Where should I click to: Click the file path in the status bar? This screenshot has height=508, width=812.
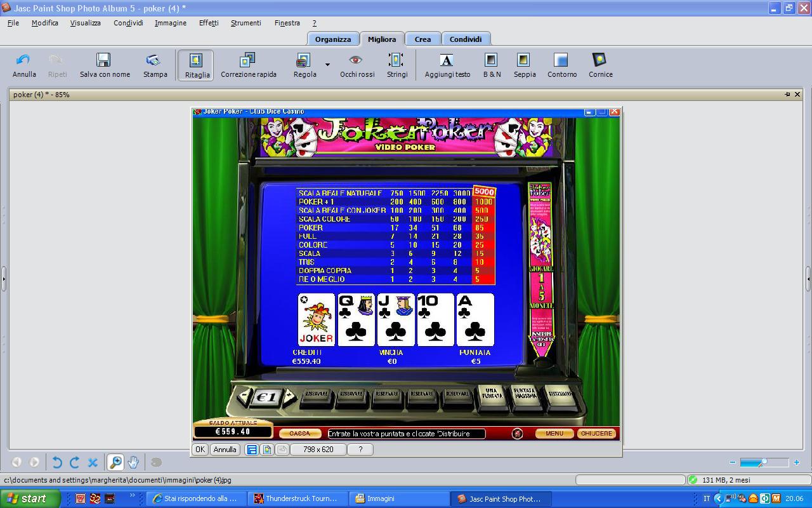118,480
